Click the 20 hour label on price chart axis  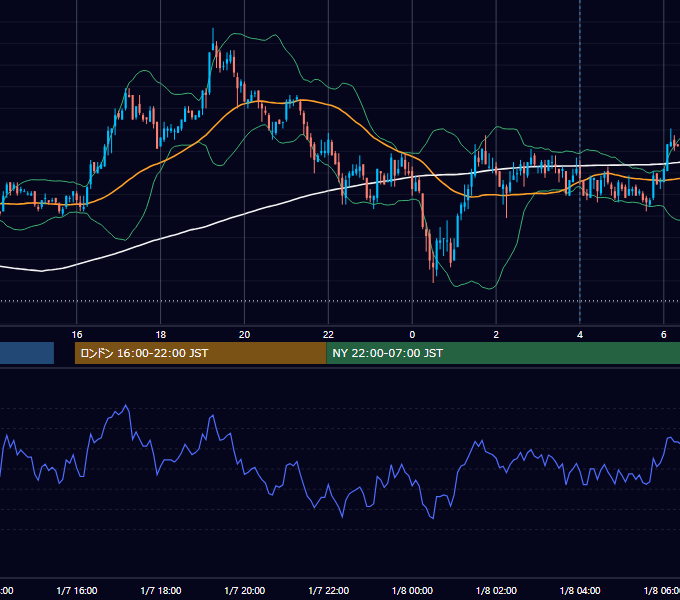click(x=245, y=335)
